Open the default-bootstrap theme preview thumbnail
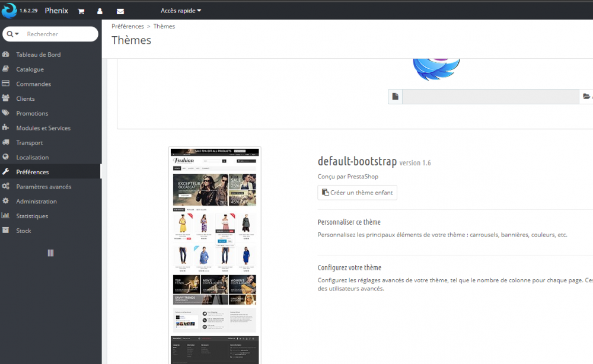This screenshot has height=364, width=593. (x=215, y=256)
